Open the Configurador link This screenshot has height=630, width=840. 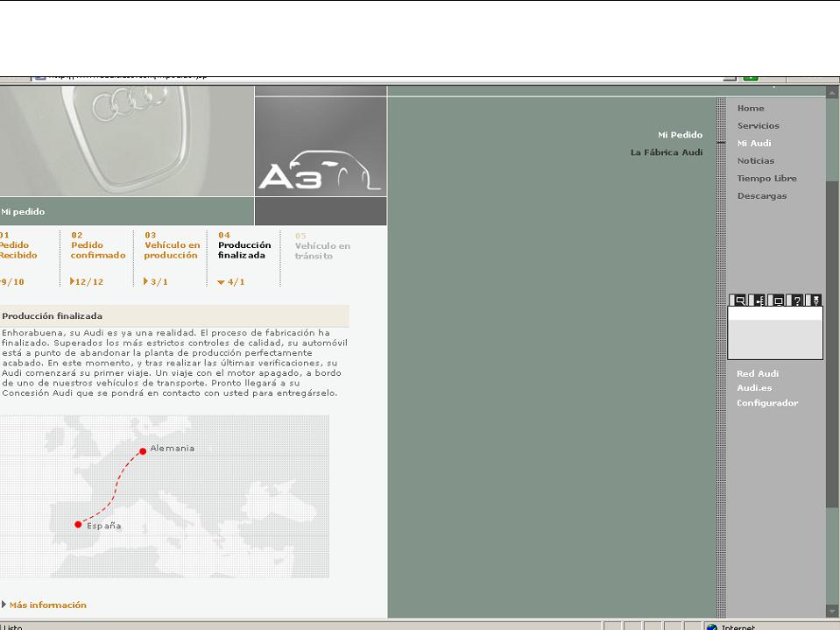[767, 403]
